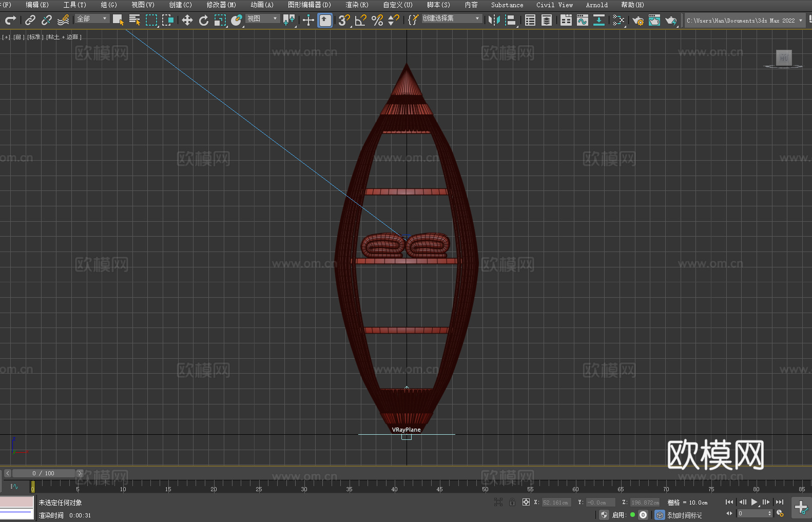
Task: Open the Curve Editor
Action: pyautogui.click(x=583, y=20)
